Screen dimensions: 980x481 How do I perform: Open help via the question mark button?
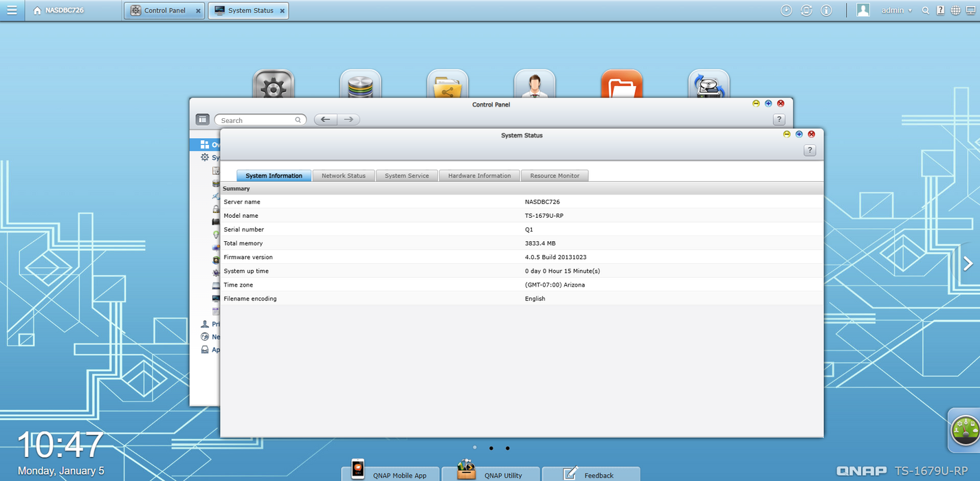pos(810,150)
